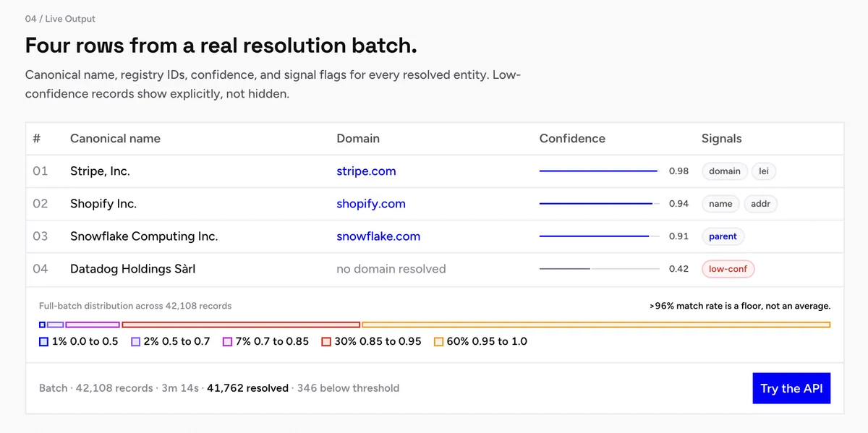Click the red 30% distribution bar segment

(241, 325)
